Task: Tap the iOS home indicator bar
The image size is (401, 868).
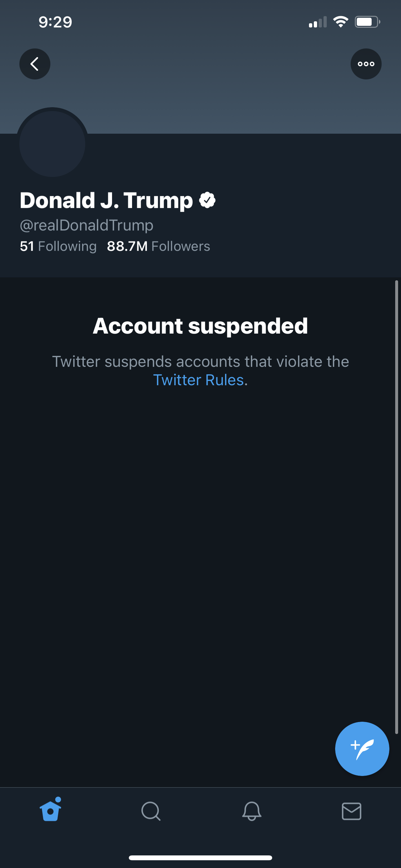Action: [x=200, y=858]
